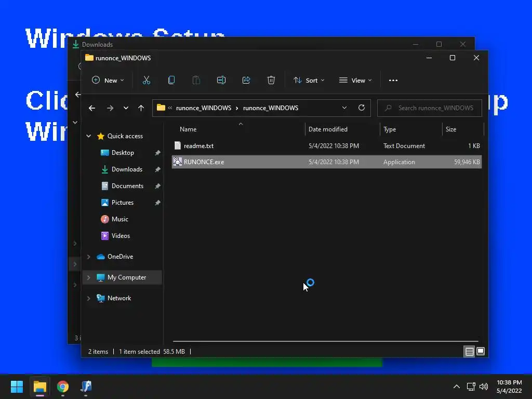The height and width of the screenshot is (399, 532).
Task: Click the pin icon next to Documents
Action: point(158,187)
